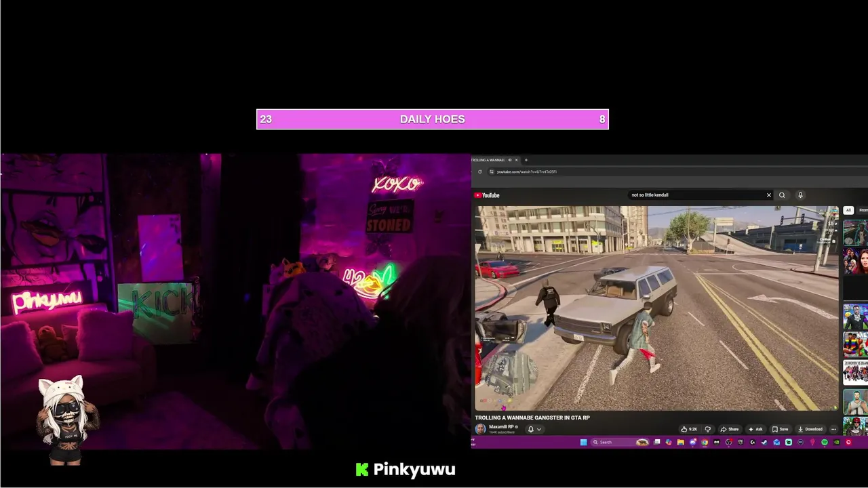The image size is (868, 488).
Task: Open the first suggested video thumbnail
Action: 856,232
